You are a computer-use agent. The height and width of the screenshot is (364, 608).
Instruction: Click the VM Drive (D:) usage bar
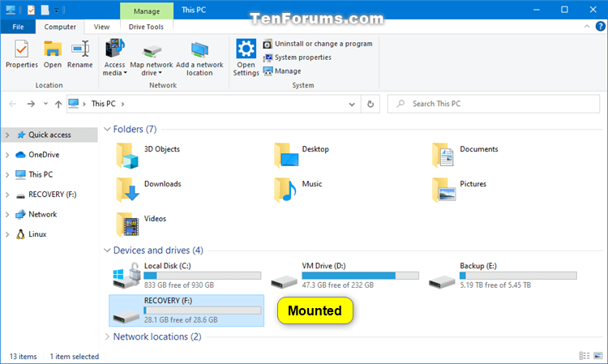point(360,276)
